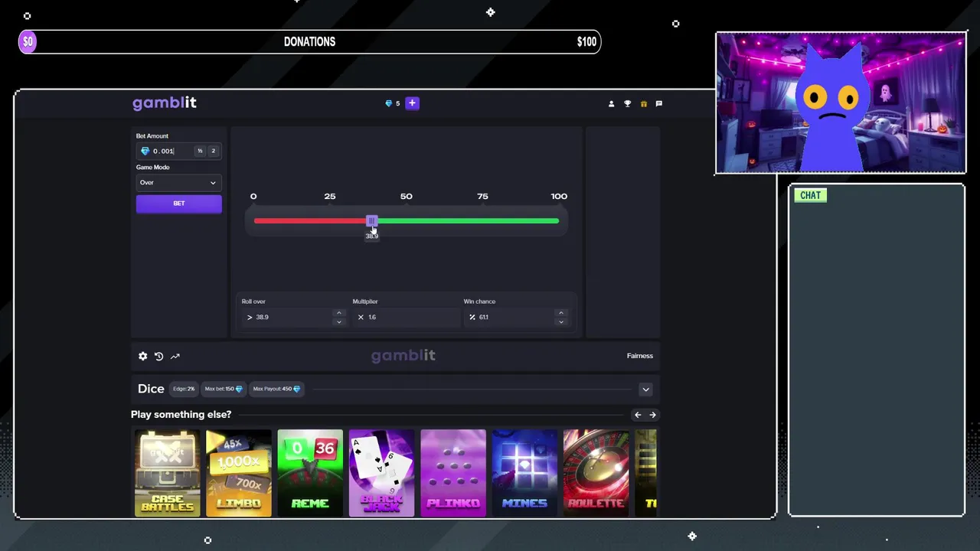This screenshot has width=980, height=551.
Task: Open the Mines game thumbnail
Action: click(x=524, y=473)
